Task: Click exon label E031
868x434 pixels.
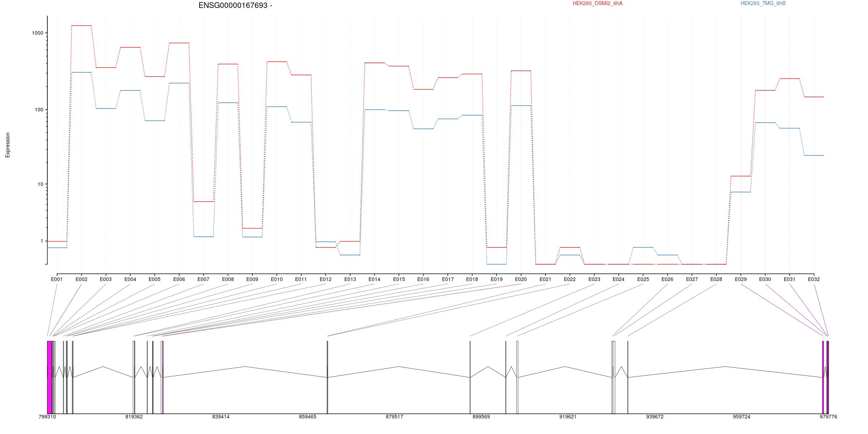Action: [790, 279]
